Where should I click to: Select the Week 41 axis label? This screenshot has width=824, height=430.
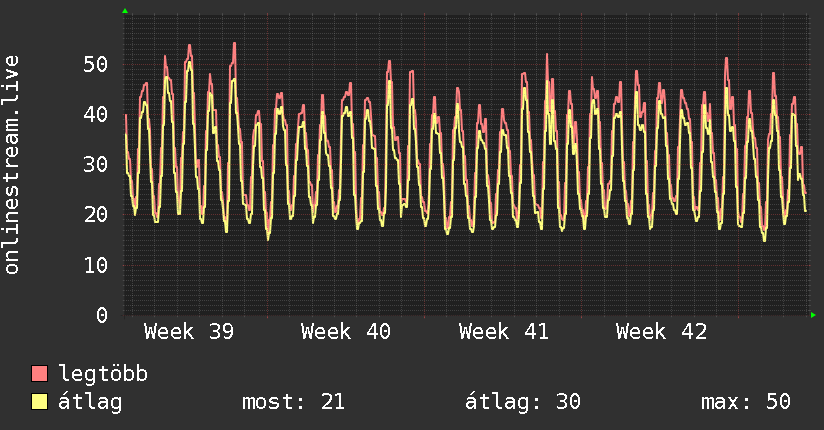pos(504,332)
